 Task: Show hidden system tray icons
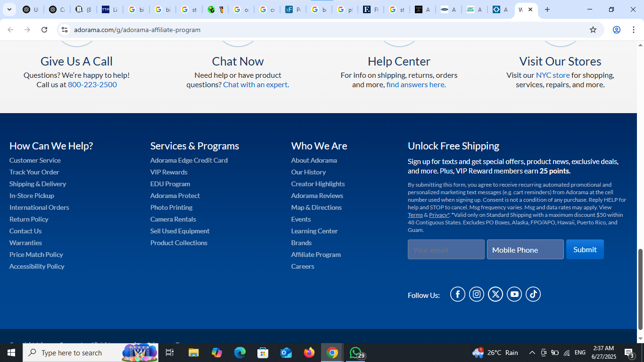tap(532, 353)
